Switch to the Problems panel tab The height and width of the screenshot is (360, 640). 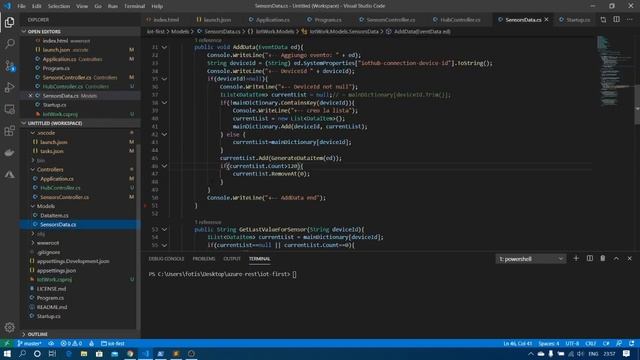[204, 259]
